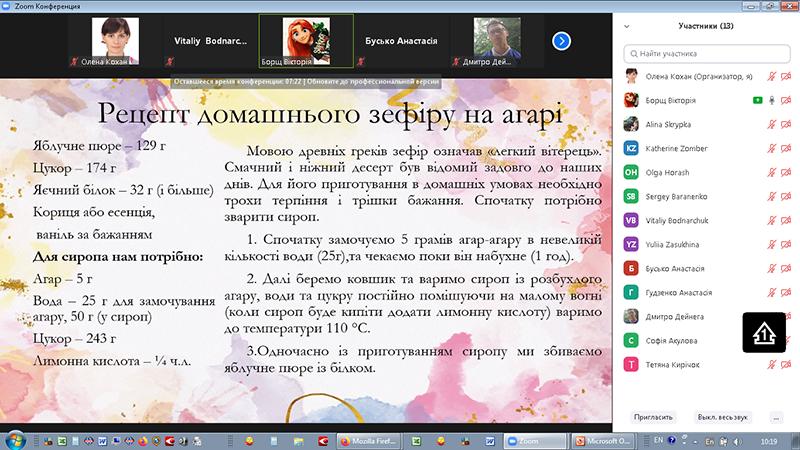Click video icon for Тетяна Кирічок
Viewport: 800px width, 450px height.
[786, 364]
